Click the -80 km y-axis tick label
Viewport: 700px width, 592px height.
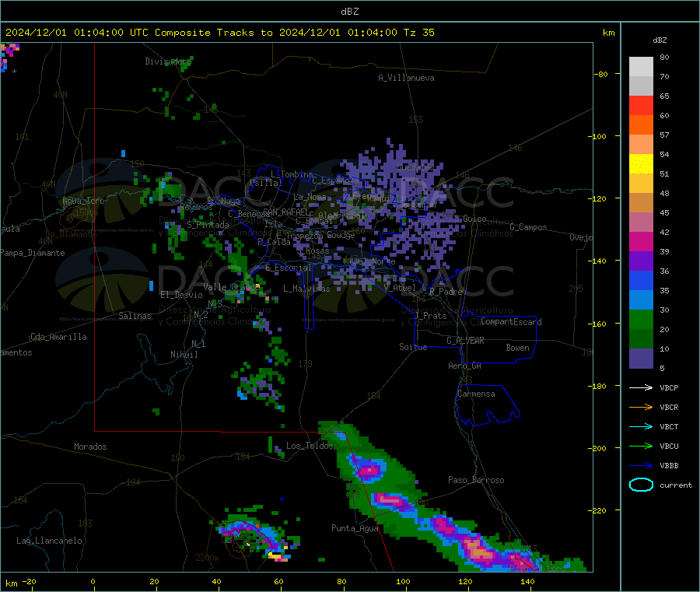pos(600,74)
